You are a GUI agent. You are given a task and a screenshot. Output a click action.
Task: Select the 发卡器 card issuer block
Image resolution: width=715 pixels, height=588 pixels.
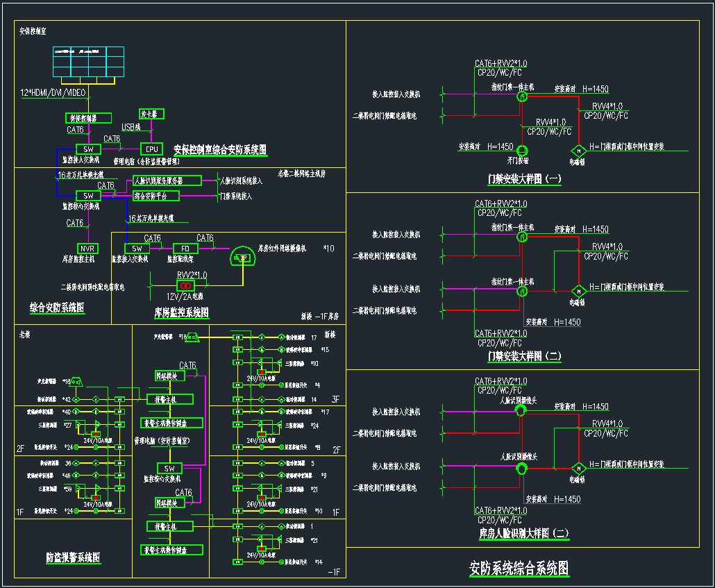pyautogui.click(x=151, y=114)
